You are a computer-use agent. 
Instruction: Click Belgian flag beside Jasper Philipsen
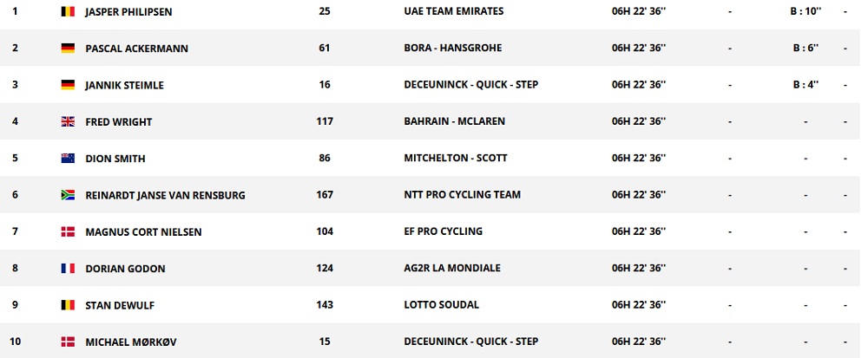click(67, 11)
